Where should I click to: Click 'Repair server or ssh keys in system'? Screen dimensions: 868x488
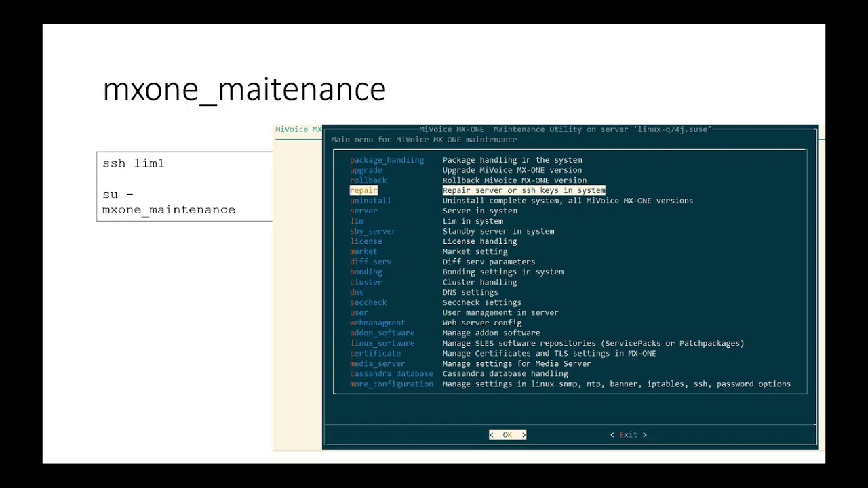tap(524, 190)
